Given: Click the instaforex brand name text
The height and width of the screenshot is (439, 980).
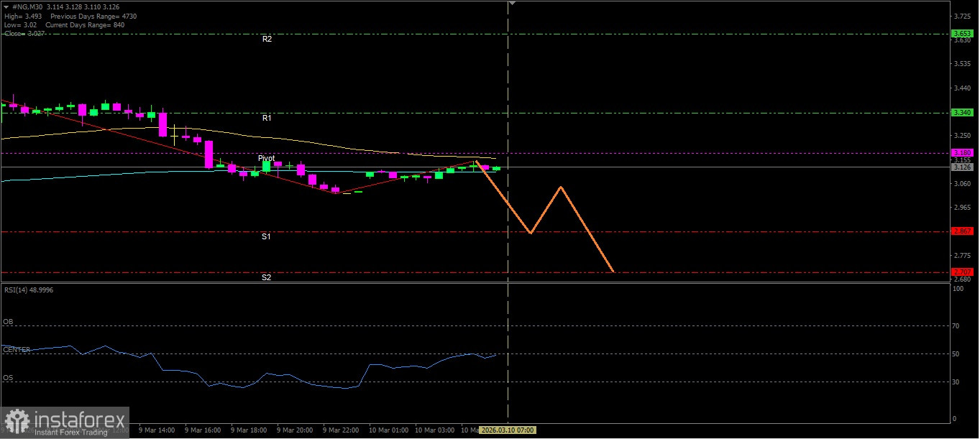Looking at the screenshot, I should point(78,419).
